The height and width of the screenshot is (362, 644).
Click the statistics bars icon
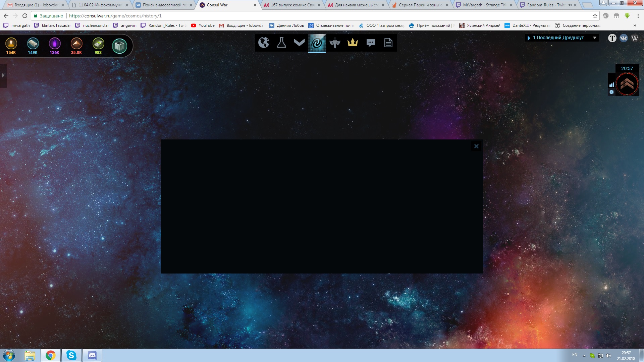click(x=612, y=84)
